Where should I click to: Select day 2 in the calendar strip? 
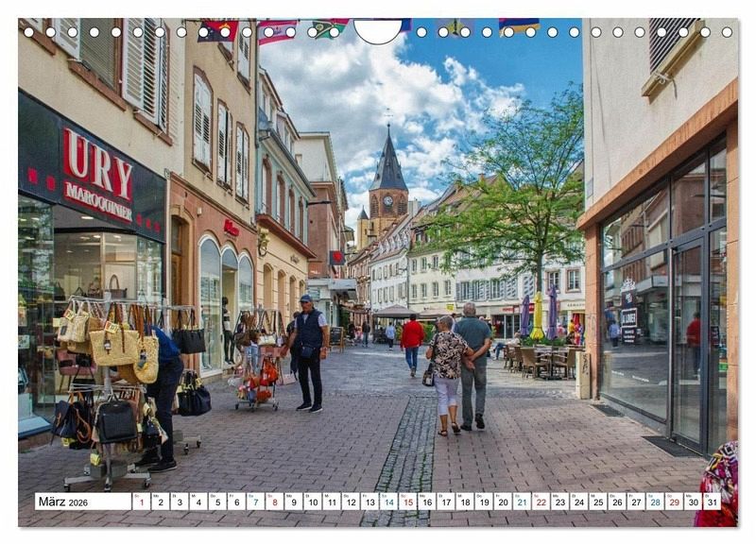click(161, 502)
